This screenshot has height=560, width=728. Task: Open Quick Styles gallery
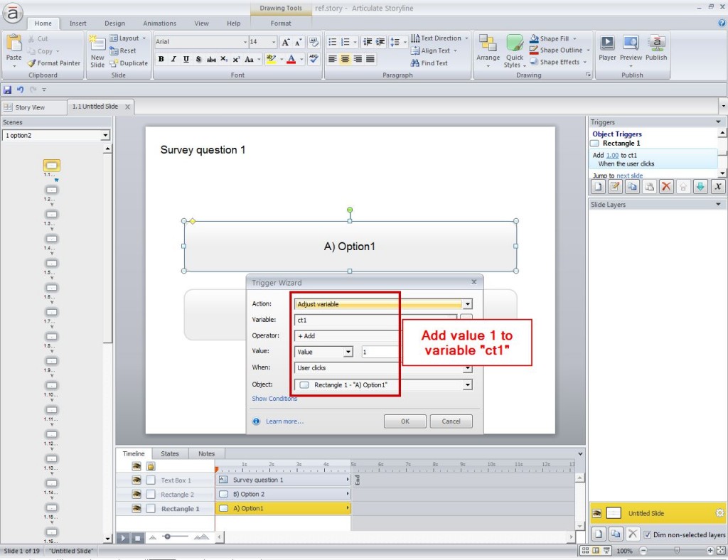click(515, 51)
